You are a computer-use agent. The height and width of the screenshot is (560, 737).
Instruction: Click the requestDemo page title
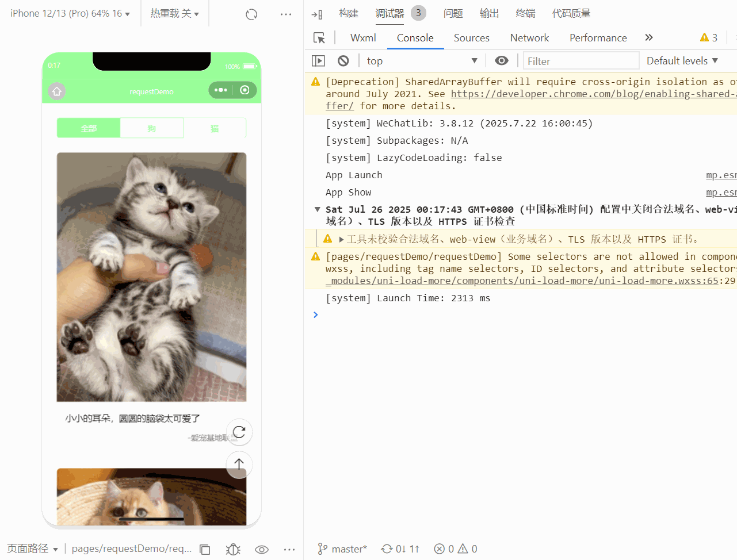[151, 91]
